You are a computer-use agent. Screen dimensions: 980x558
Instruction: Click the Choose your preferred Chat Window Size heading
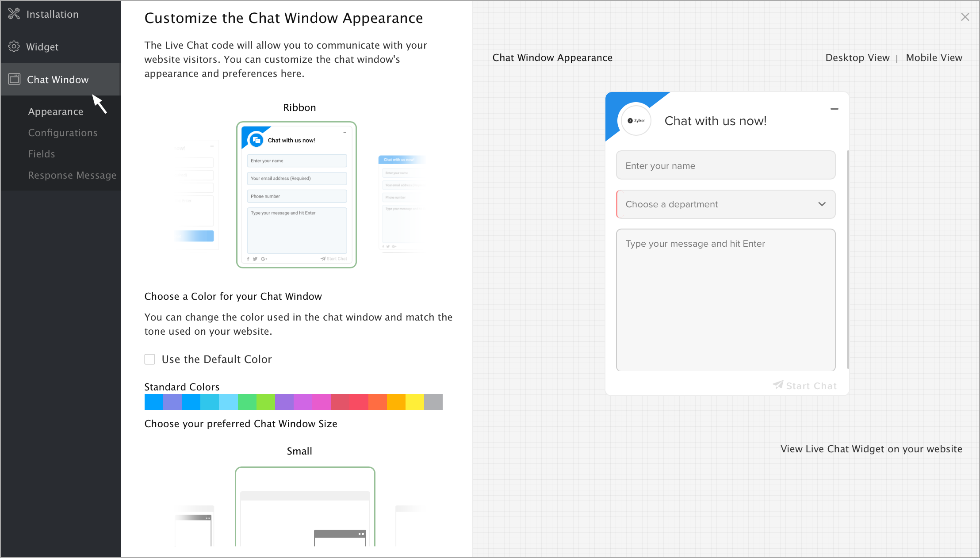(x=241, y=424)
